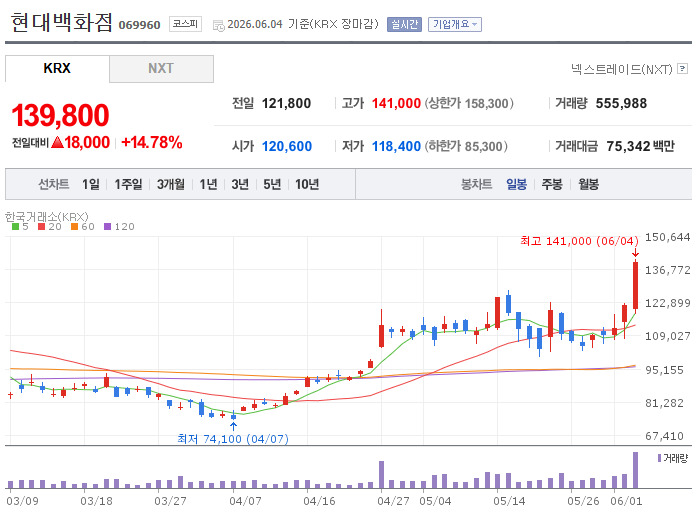Click the ▲18,000 price change value
Image resolution: width=692 pixels, height=514 pixels.
pos(80,143)
